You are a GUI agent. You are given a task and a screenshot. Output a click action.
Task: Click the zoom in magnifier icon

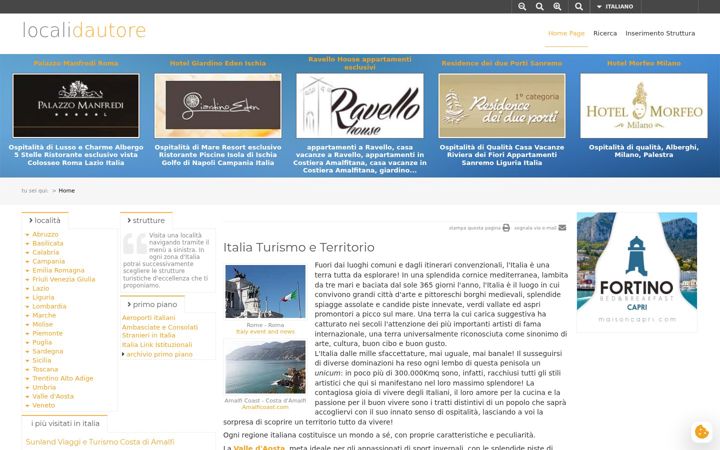(x=557, y=6)
